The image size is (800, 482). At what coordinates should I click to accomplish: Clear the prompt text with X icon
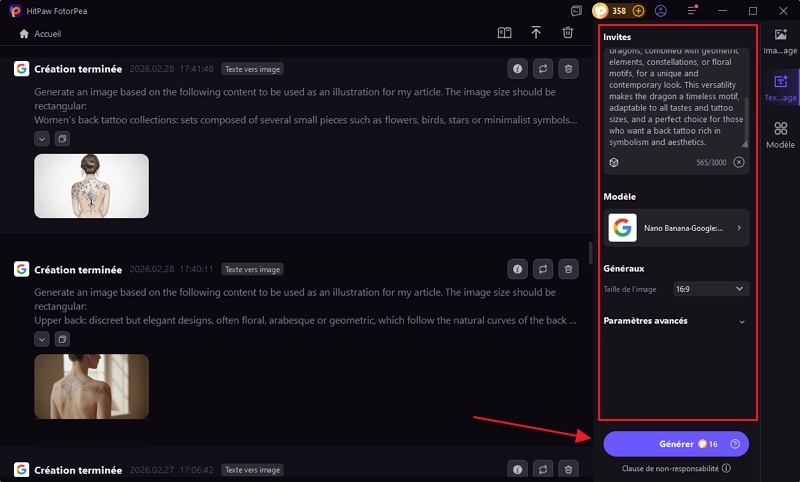click(739, 162)
